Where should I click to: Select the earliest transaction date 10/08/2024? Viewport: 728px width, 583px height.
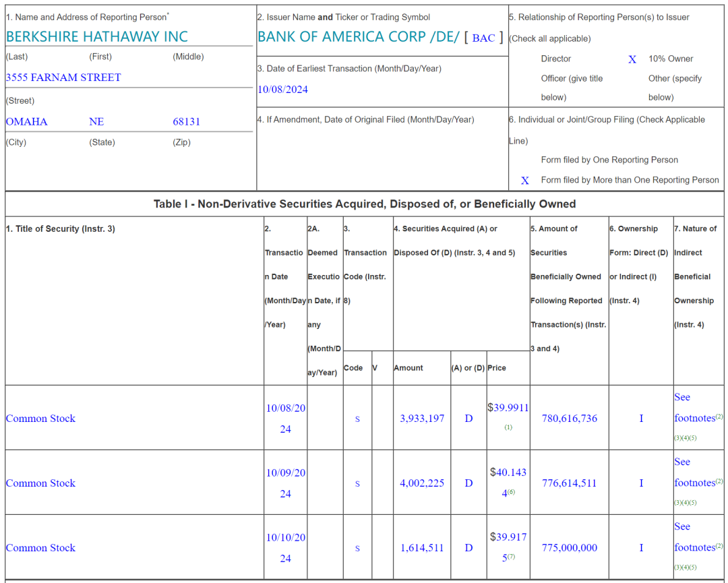282,90
